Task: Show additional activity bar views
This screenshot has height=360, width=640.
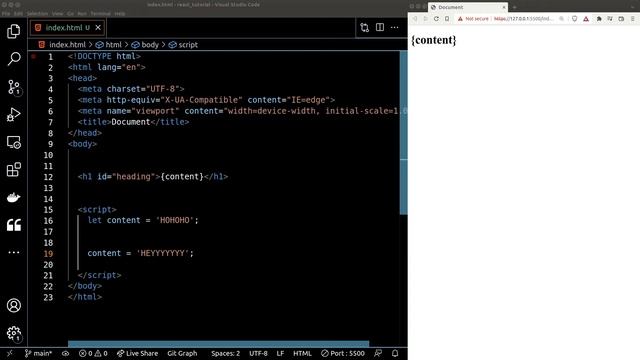Action: (13, 252)
